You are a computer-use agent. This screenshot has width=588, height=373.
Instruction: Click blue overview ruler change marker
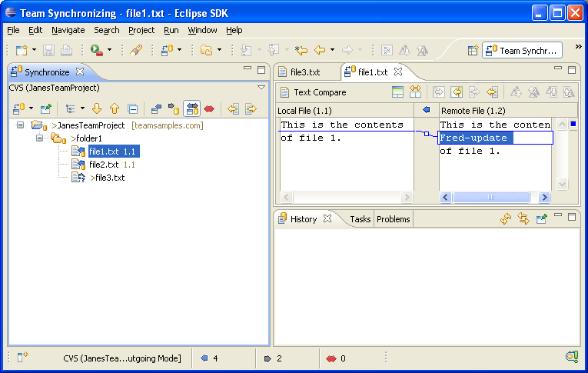tap(573, 124)
